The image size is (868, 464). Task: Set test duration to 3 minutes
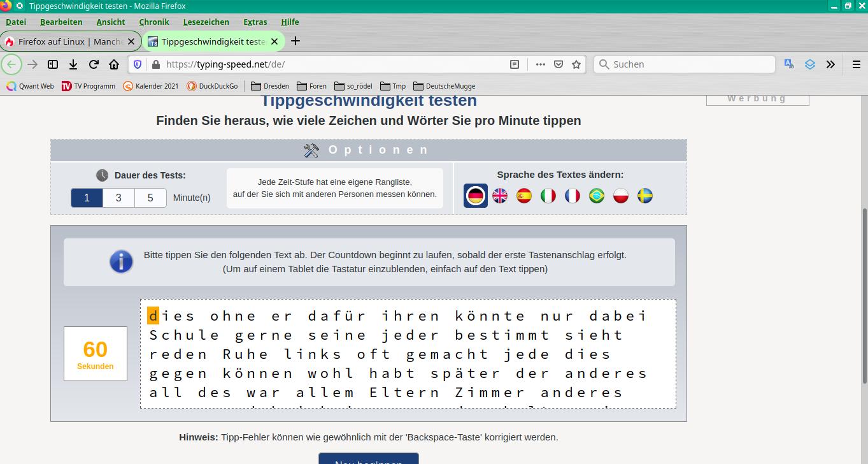118,198
